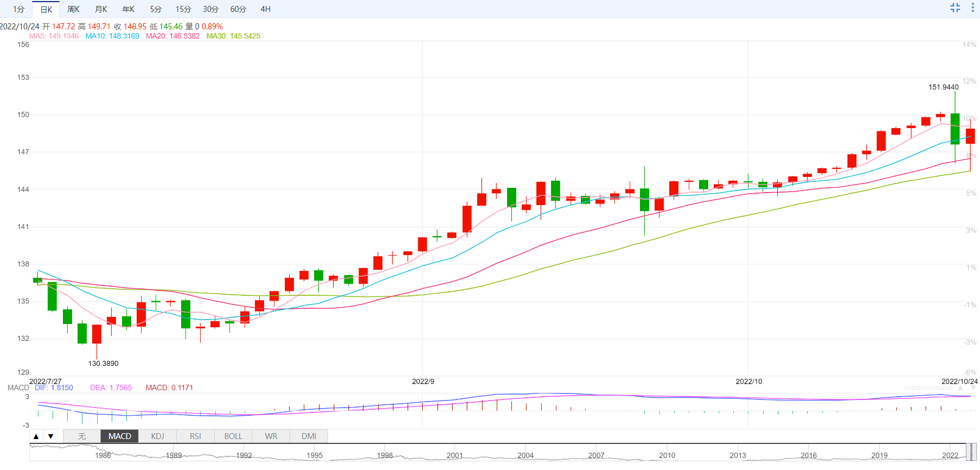Show the 1分 one-minute chart
The image size is (980, 470).
(19, 9)
